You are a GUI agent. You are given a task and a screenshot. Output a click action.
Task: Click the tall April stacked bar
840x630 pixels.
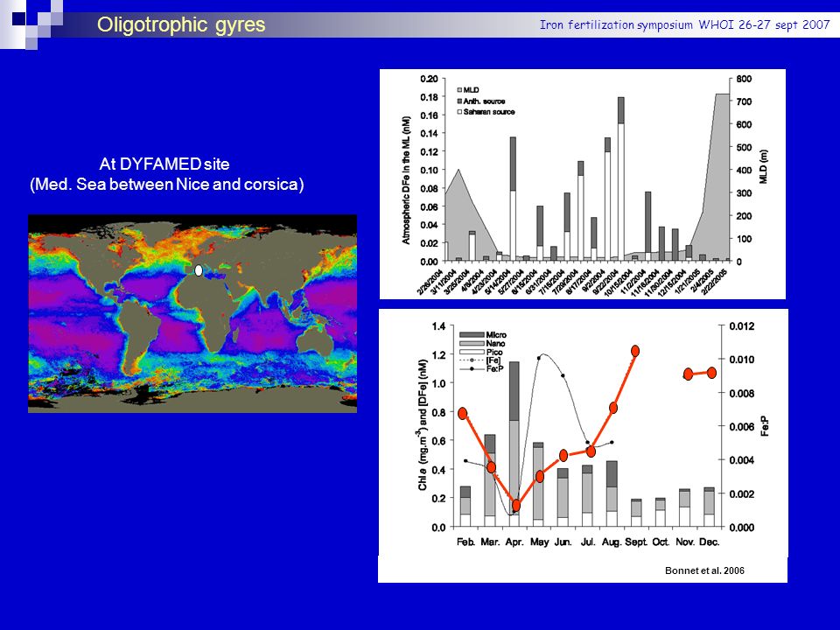[514, 444]
